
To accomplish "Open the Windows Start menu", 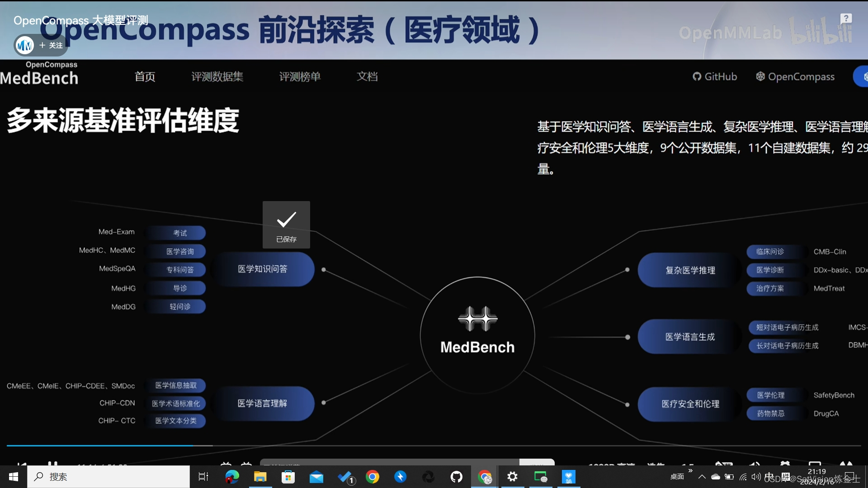I will [14, 477].
